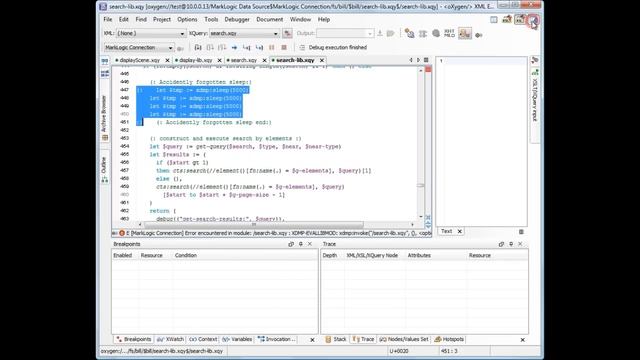Pin the Breakpoints panel
Screen dimensions: 640x360
tap(301, 244)
